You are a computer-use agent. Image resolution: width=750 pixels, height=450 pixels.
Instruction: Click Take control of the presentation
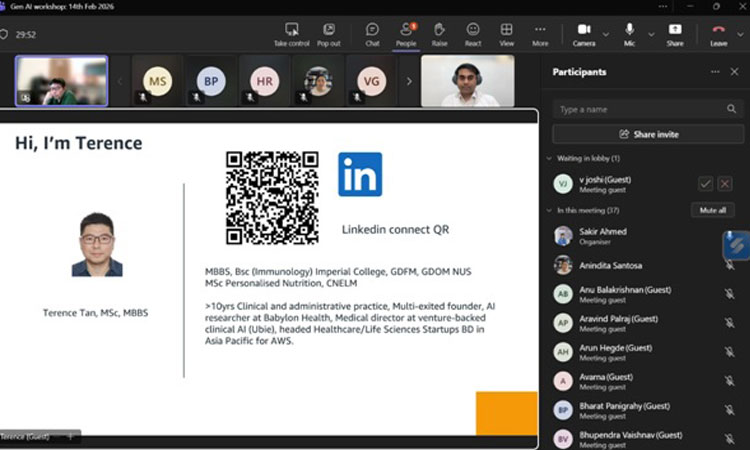291,33
